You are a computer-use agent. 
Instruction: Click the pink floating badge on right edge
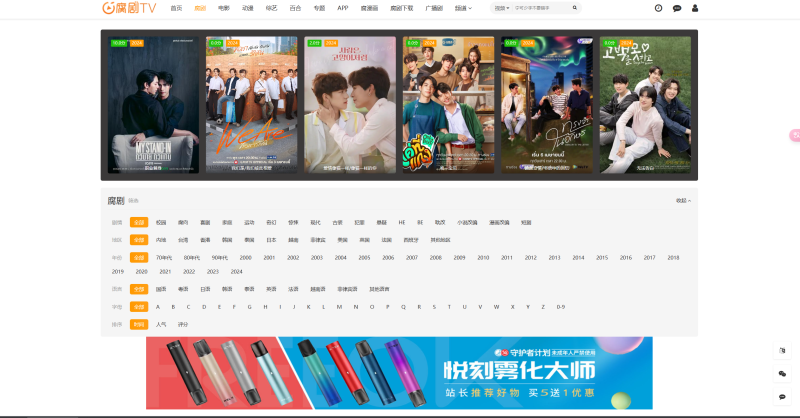pyautogui.click(x=795, y=135)
